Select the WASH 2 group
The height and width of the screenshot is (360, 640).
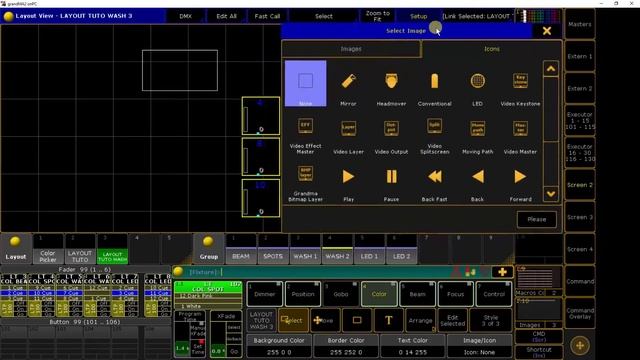click(x=337, y=249)
